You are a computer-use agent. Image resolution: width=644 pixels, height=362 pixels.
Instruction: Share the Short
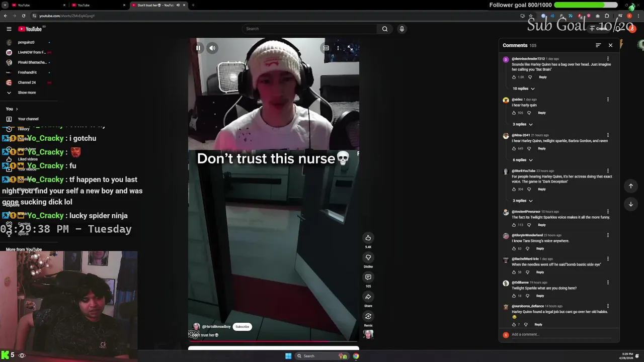[368, 297]
